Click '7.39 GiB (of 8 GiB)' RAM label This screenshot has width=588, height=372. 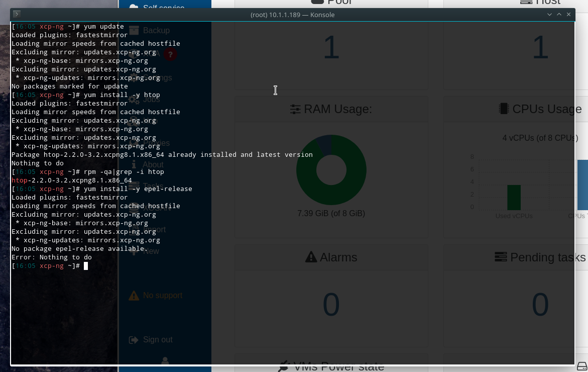click(x=331, y=213)
